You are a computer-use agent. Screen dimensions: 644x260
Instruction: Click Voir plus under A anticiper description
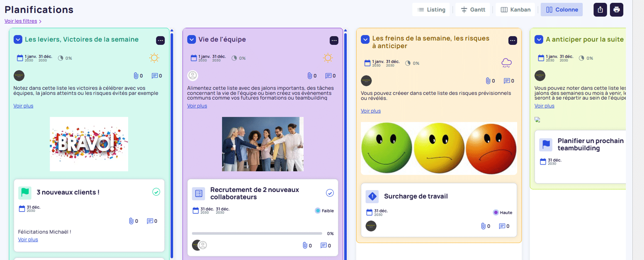point(544,106)
